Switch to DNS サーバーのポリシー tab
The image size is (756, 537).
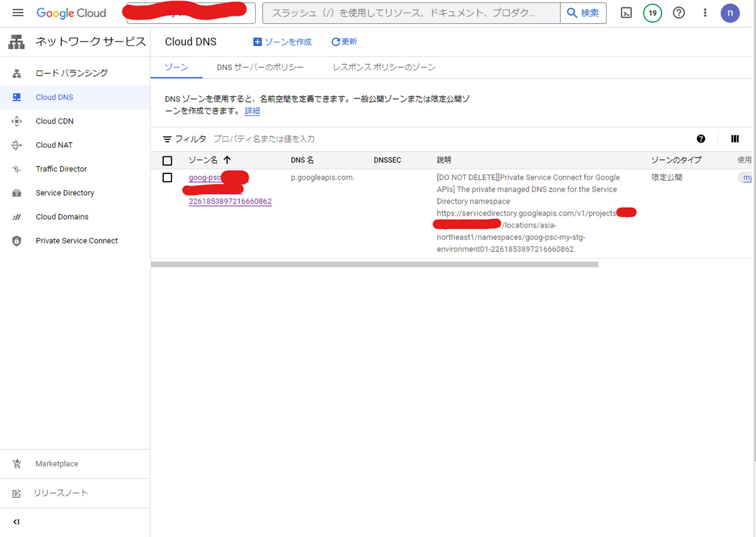pyautogui.click(x=260, y=67)
